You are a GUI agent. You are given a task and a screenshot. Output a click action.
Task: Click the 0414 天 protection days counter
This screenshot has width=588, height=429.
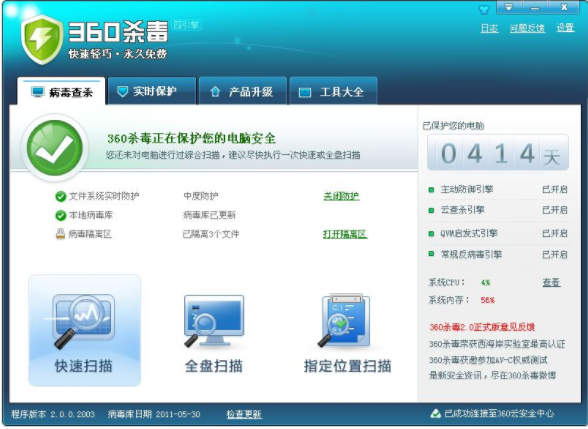coord(498,153)
